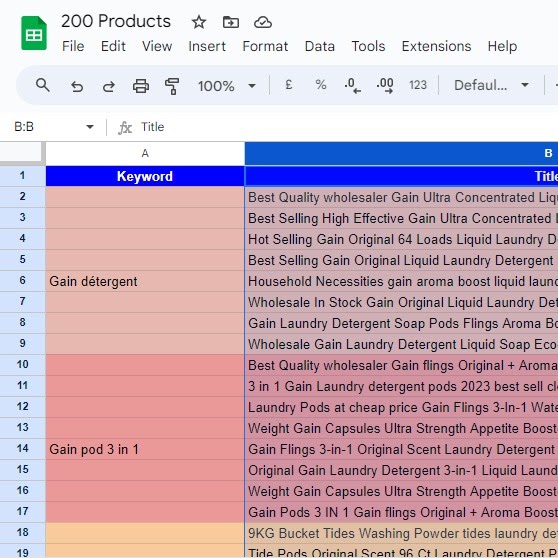This screenshot has width=558, height=558.
Task: Select row 6 header
Action: [22, 280]
